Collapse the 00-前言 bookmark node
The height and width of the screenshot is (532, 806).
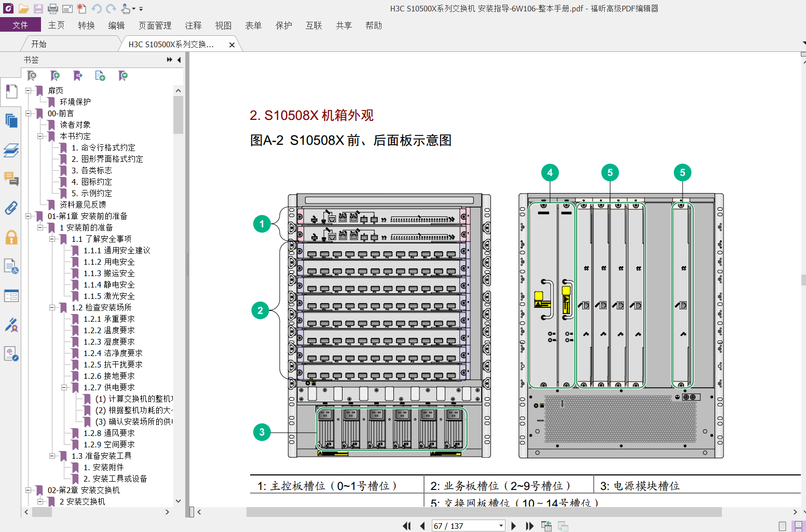(x=29, y=113)
